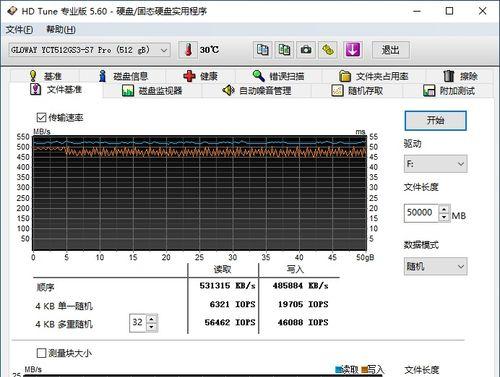Copy info to clipboard icon
500x377 pixels.
pos(263,50)
